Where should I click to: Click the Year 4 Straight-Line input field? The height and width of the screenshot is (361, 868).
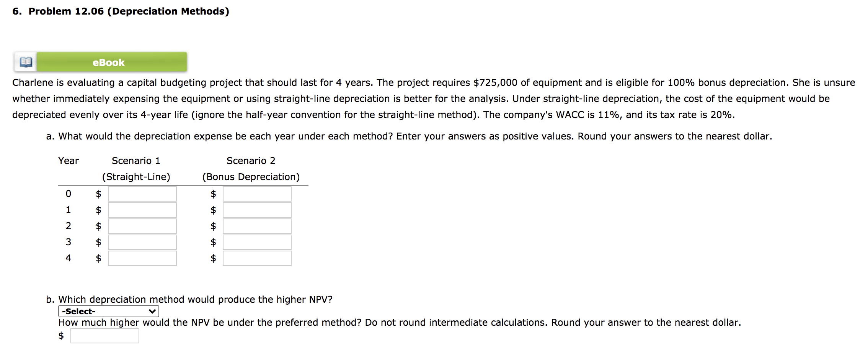click(x=142, y=258)
